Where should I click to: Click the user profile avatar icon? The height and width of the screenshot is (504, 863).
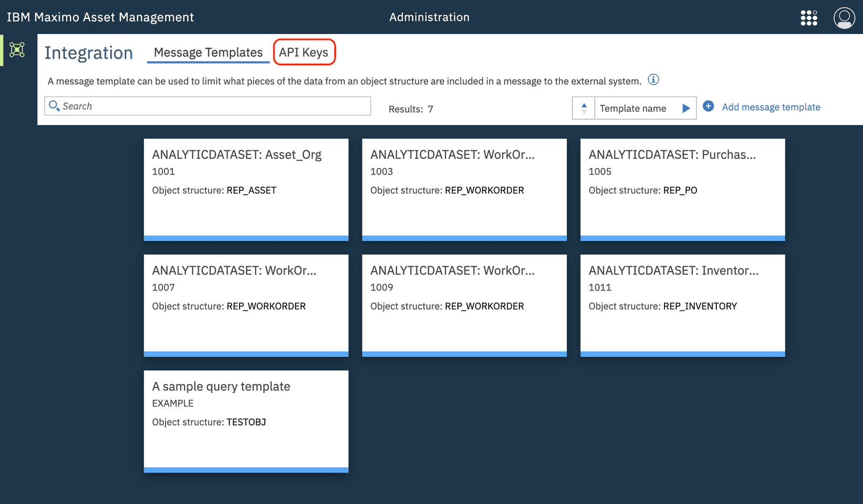(844, 17)
